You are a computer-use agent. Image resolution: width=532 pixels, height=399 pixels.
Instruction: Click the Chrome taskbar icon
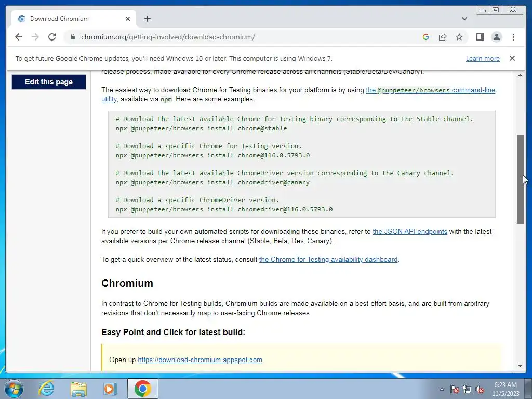[x=142, y=389]
